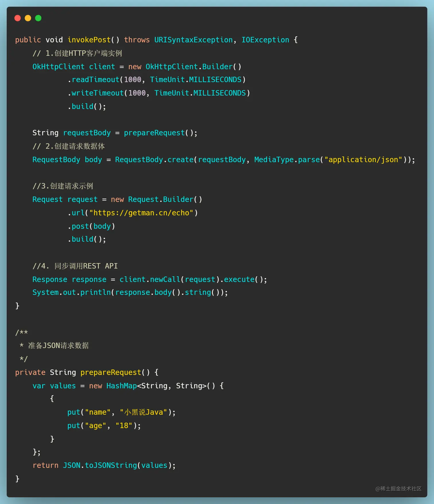The image size is (434, 504).
Task: Click the .execute() call
Action: (241, 279)
